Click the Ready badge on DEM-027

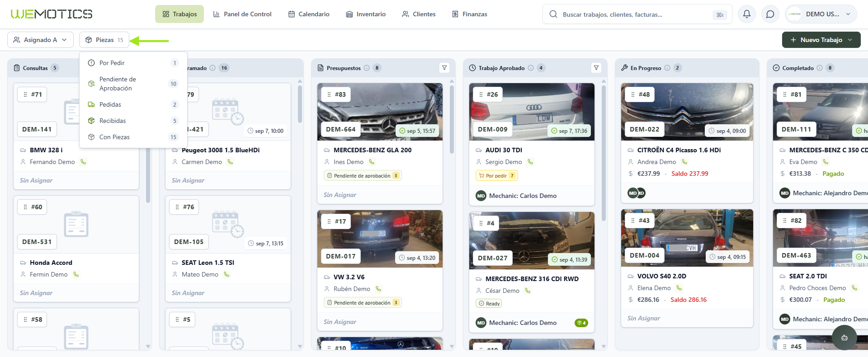[x=489, y=304]
